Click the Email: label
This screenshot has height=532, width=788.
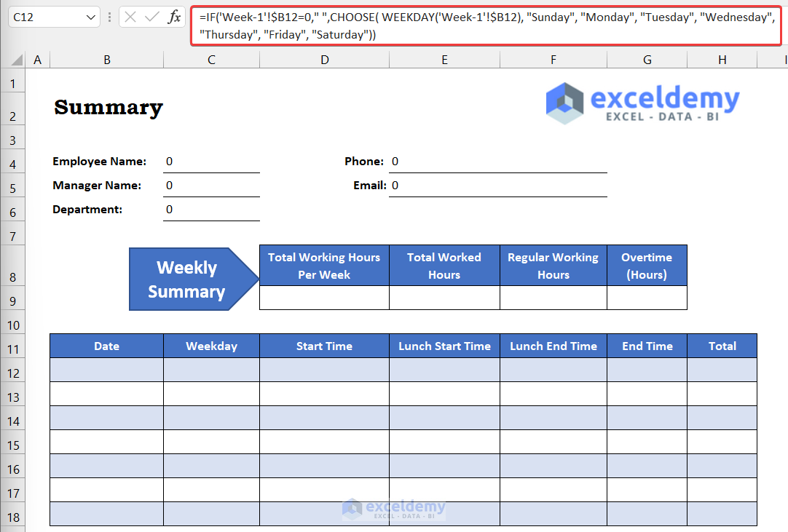coord(369,186)
